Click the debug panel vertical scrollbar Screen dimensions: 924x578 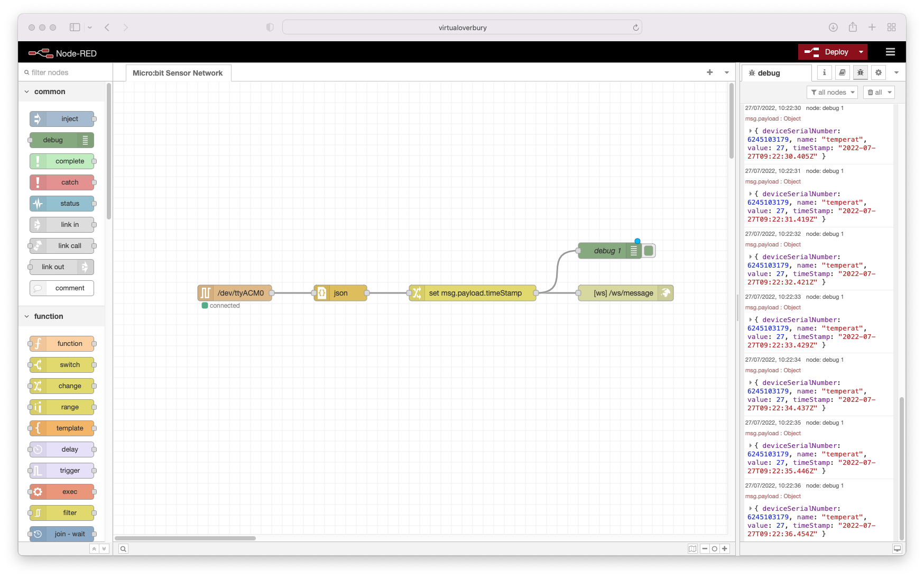902,469
